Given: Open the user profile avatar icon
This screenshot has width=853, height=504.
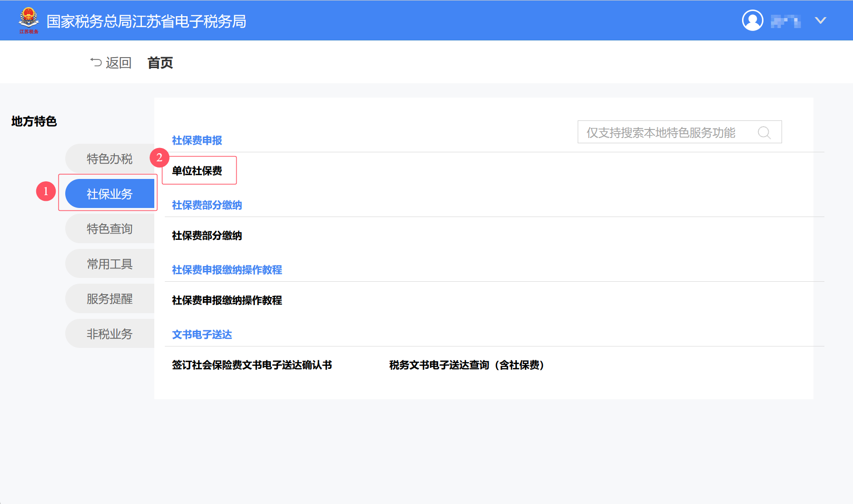Looking at the screenshot, I should pos(753,20).
